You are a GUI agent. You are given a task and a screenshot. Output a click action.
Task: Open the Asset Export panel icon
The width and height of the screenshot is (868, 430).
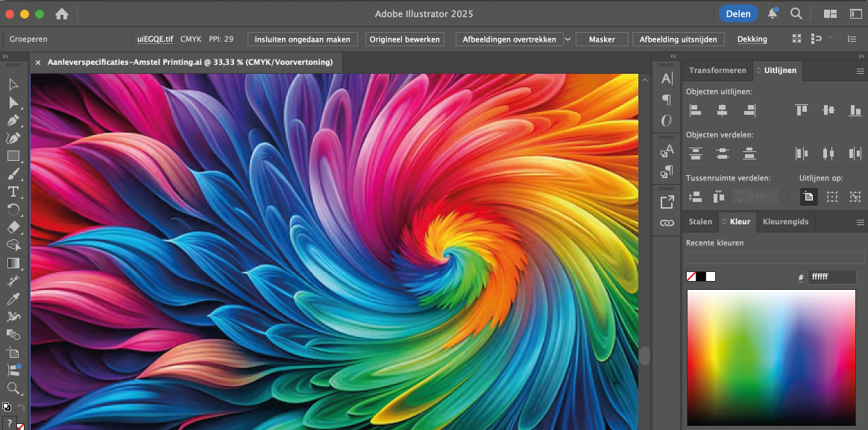tap(667, 202)
